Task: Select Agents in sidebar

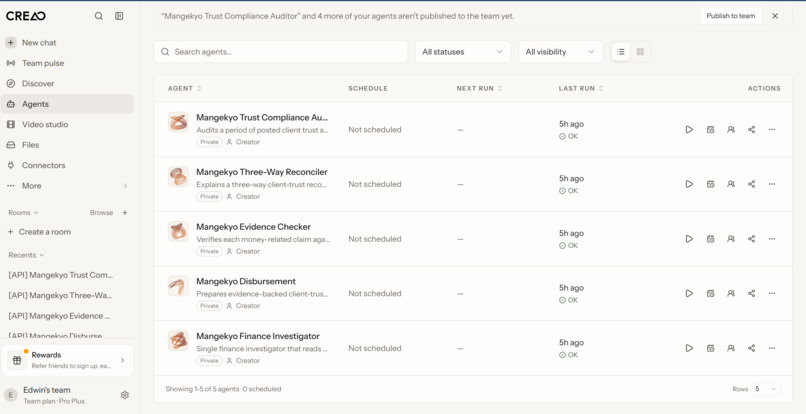Action: (67, 104)
